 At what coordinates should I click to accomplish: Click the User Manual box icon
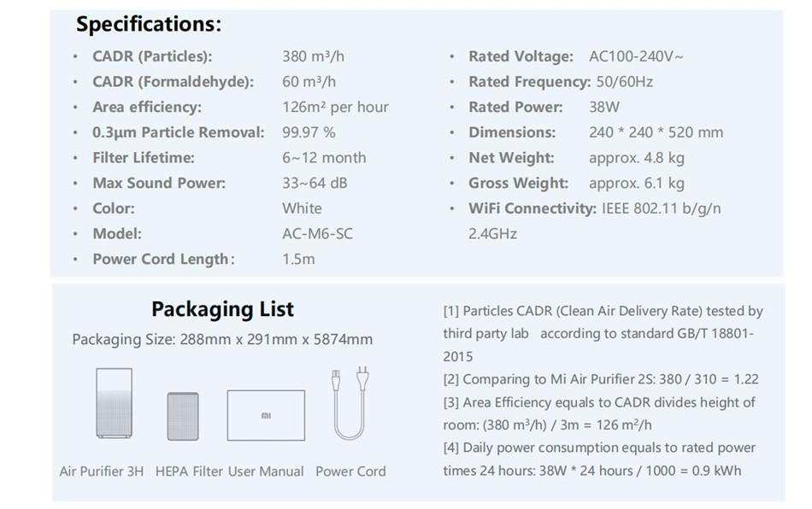point(266,415)
